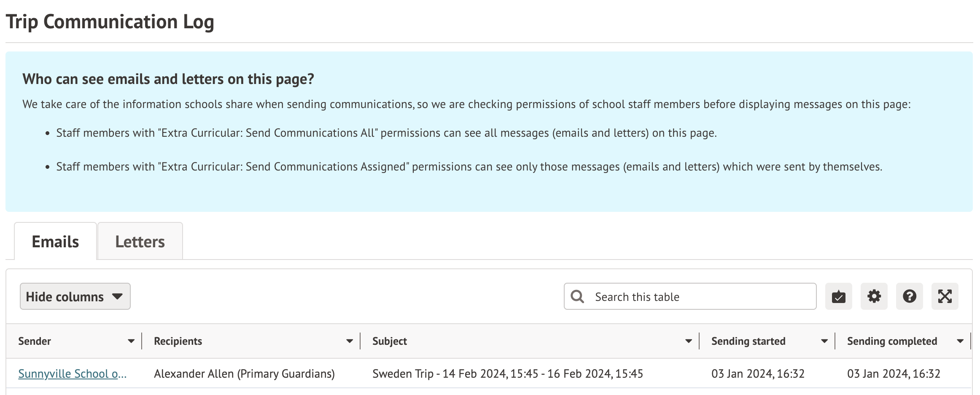The width and height of the screenshot is (980, 395).
Task: Click the magnifying glass search icon
Action: click(x=577, y=297)
